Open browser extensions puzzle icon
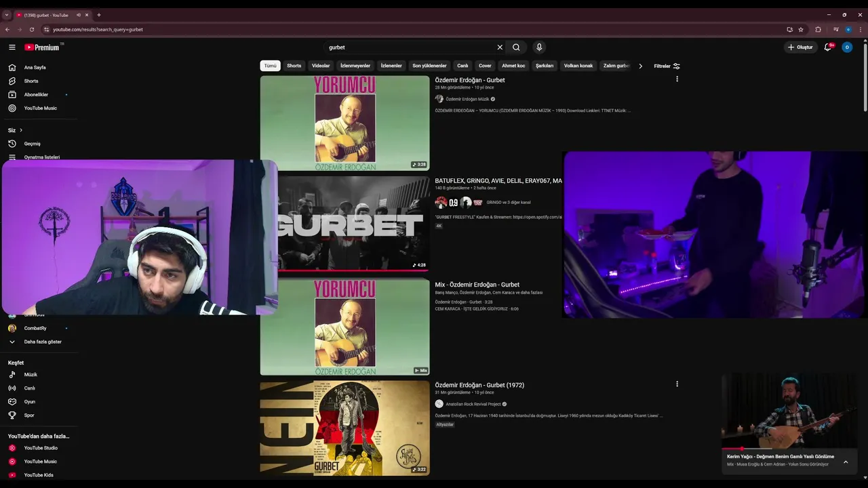The width and height of the screenshot is (868, 488). (818, 30)
